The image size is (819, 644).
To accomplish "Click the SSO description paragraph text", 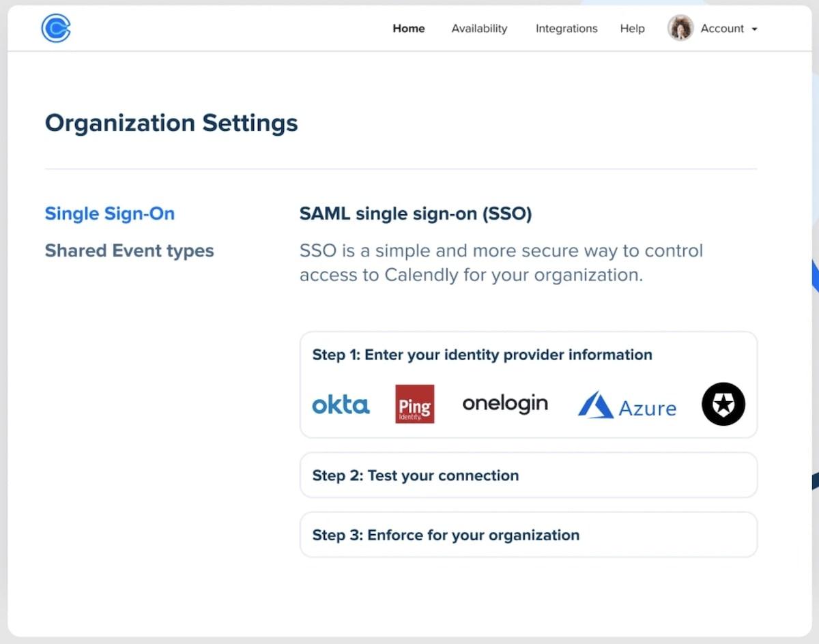I will (501, 263).
